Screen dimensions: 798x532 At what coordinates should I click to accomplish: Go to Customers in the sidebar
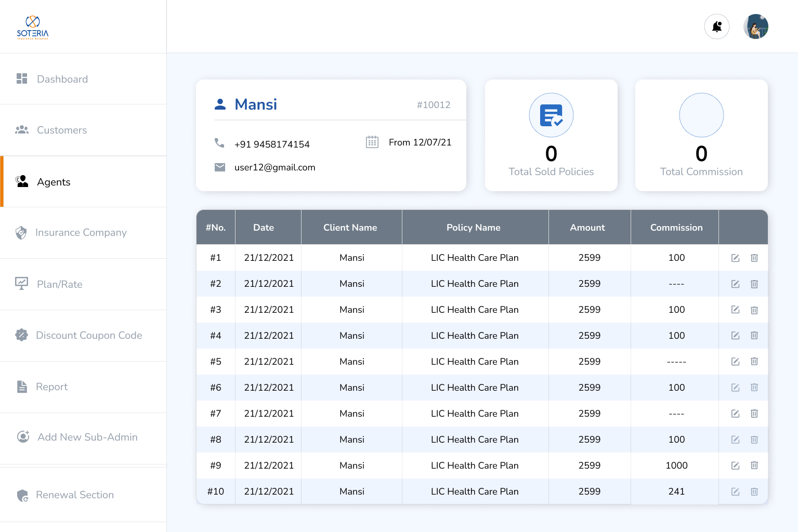pyautogui.click(x=61, y=130)
